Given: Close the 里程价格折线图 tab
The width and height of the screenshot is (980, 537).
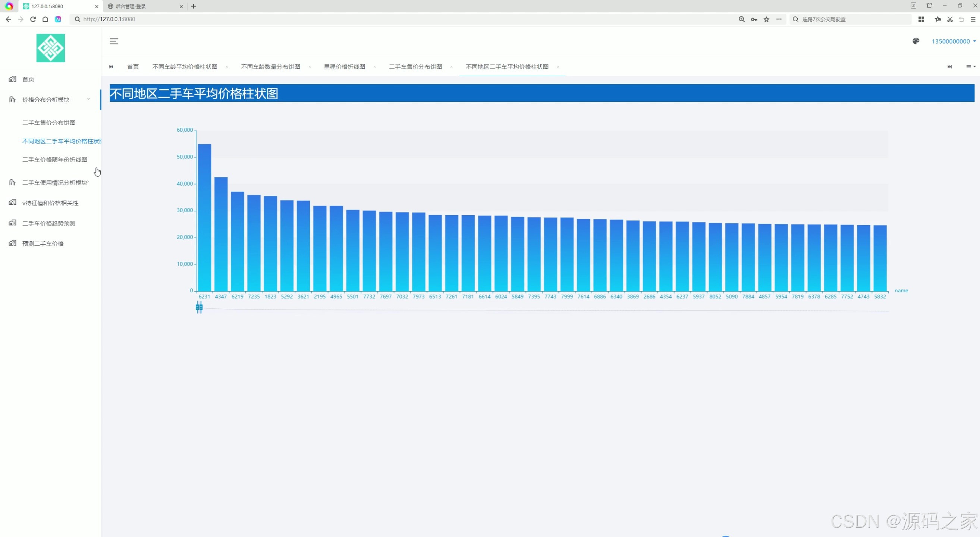Looking at the screenshot, I should pos(375,66).
